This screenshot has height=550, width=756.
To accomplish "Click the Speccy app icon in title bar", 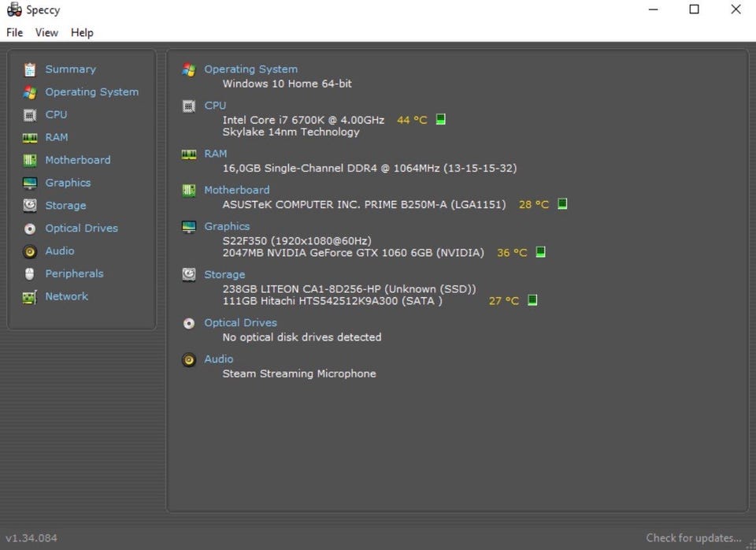I will [14, 9].
